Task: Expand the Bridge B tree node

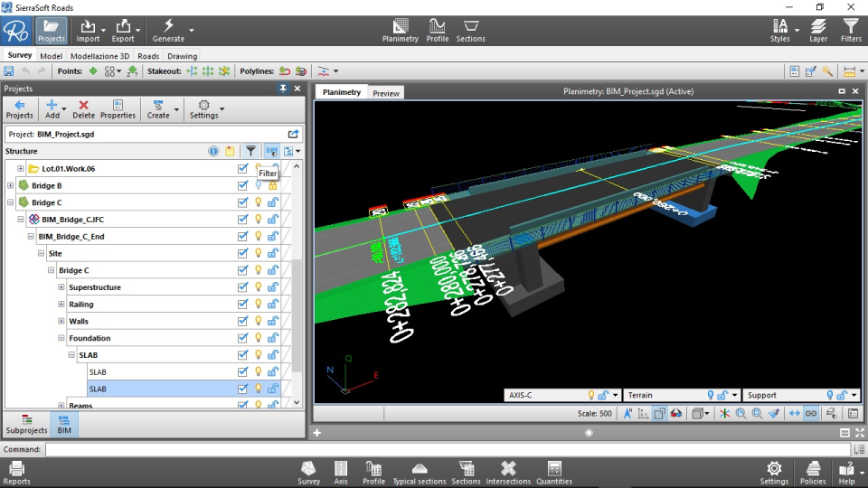Action: 11,185
